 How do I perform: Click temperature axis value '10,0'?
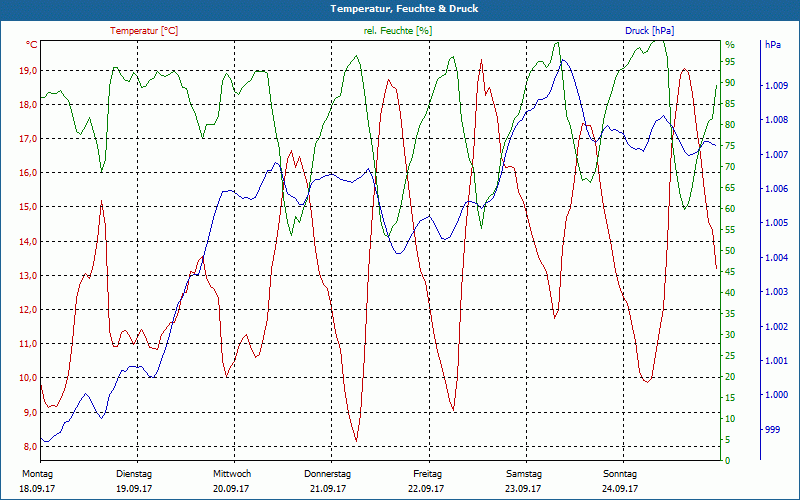(x=28, y=378)
